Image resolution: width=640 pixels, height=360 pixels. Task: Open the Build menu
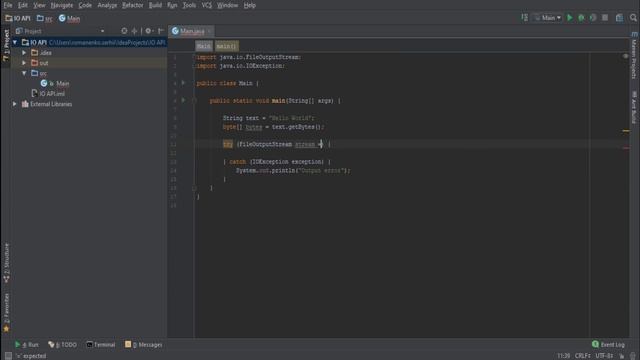click(x=155, y=5)
